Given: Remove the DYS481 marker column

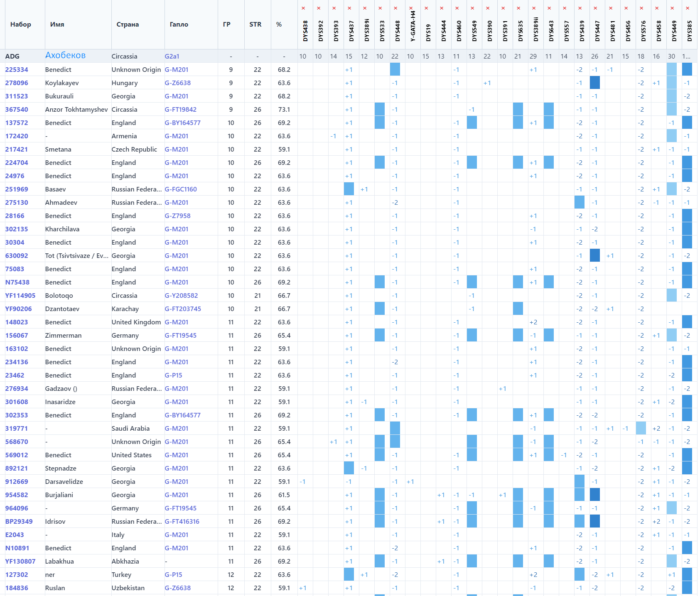Looking at the screenshot, I should click(x=611, y=8).
